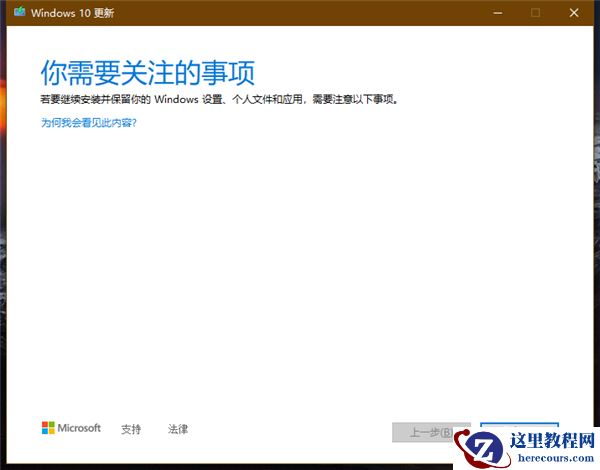Close the Windows 10 更新 window
The height and width of the screenshot is (470, 600).
pos(574,13)
